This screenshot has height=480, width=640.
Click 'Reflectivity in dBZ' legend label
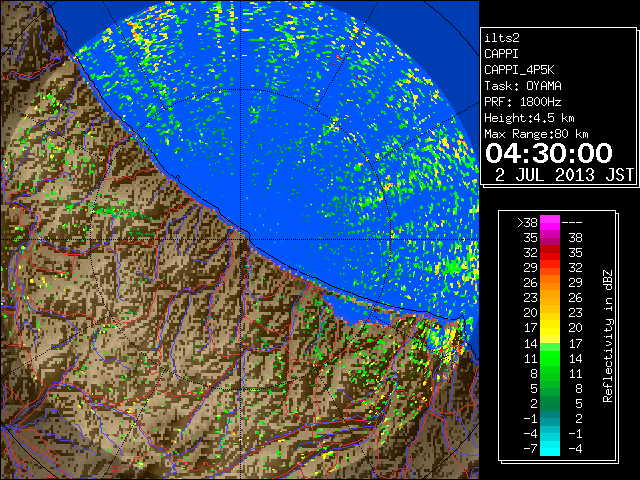608,336
